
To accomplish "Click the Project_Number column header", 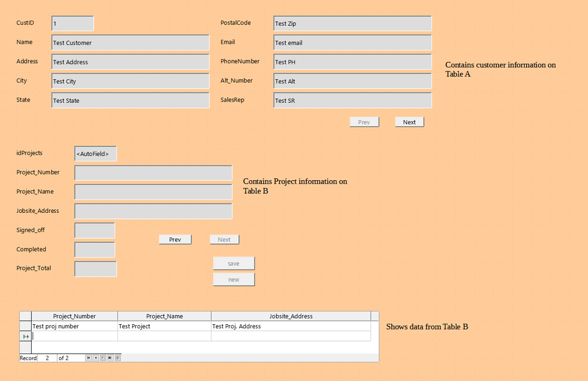I will click(x=74, y=316).
